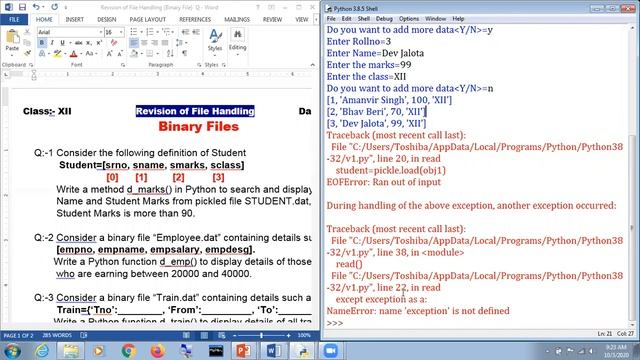Viewport: 640px width, 360px height.
Task: Click the Word zoom slider handle
Action: [262, 336]
